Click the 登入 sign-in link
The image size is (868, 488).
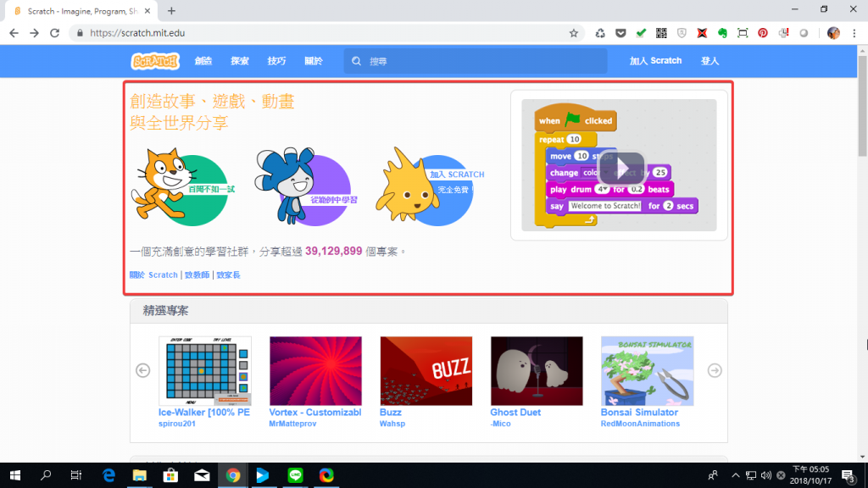click(709, 61)
